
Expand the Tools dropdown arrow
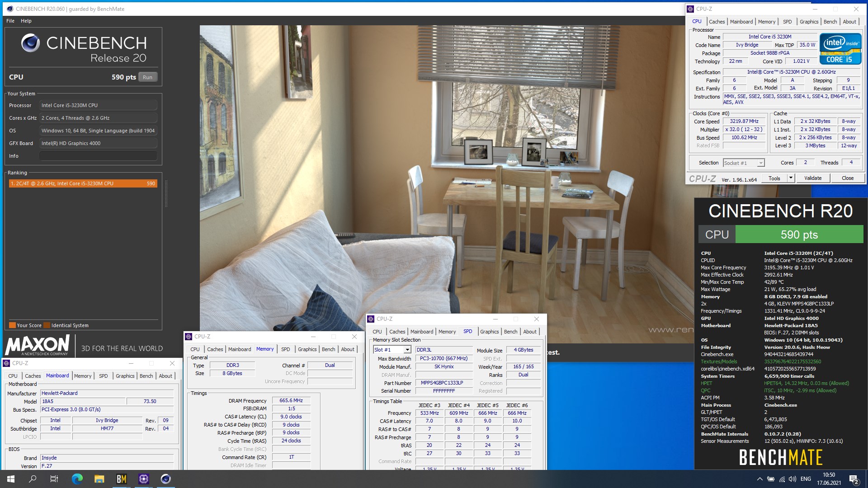791,178
